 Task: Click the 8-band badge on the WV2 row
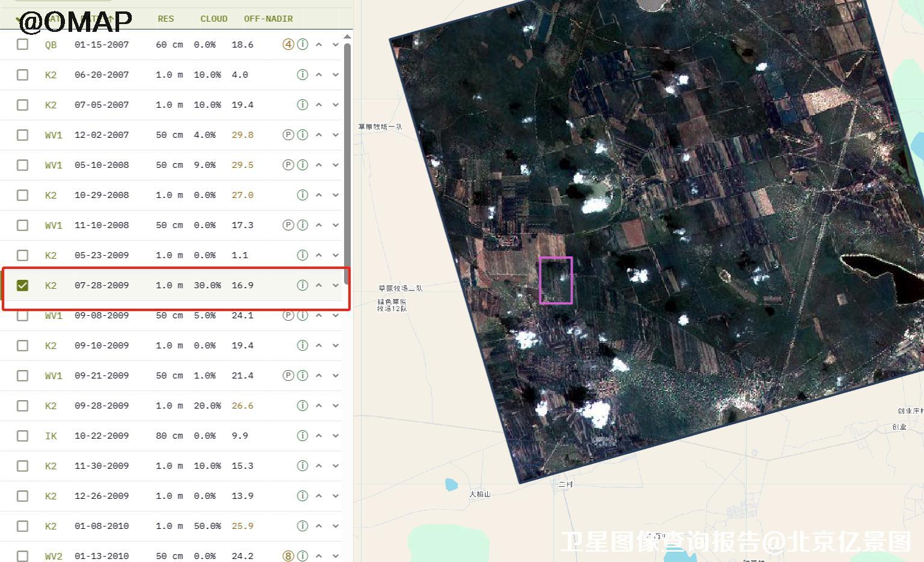(x=288, y=556)
